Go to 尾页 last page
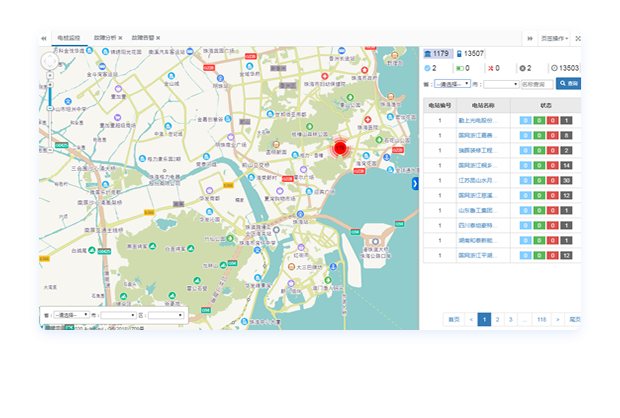620x418 pixels. coord(574,320)
